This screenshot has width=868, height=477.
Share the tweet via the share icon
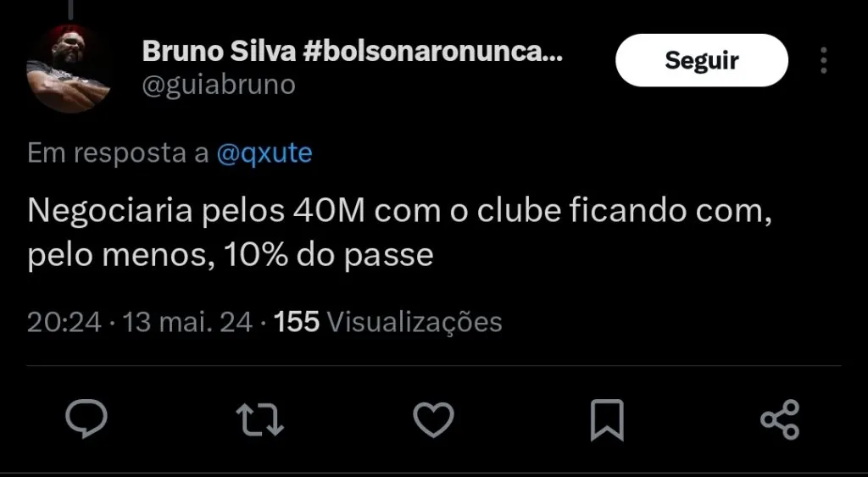(780, 419)
